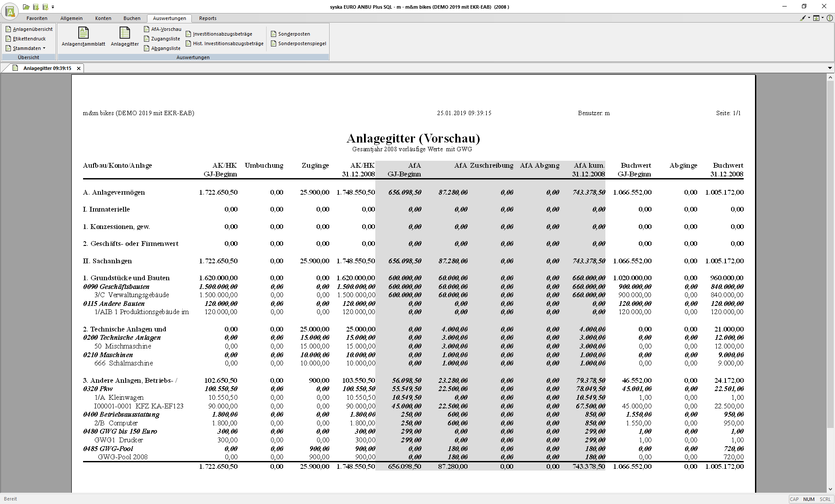Click the 'Bereit' status bar text
835x504 pixels.
click(10, 499)
